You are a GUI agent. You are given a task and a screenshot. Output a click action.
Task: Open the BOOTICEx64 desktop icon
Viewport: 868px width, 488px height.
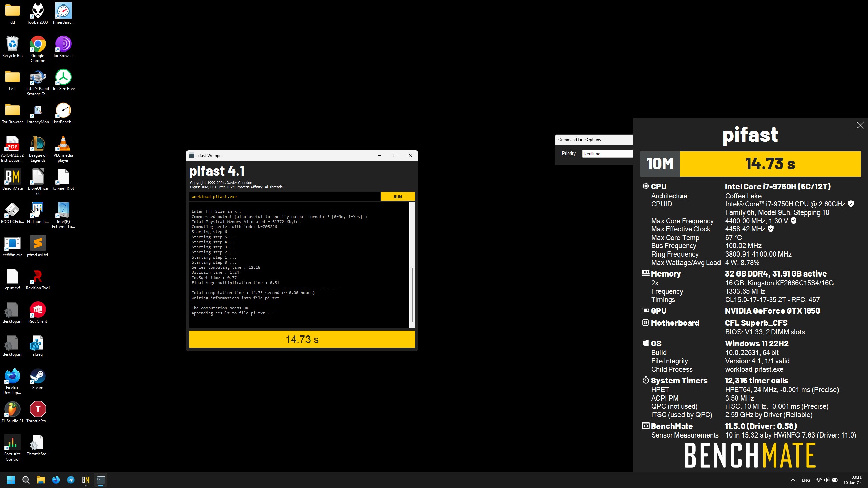pyautogui.click(x=13, y=213)
